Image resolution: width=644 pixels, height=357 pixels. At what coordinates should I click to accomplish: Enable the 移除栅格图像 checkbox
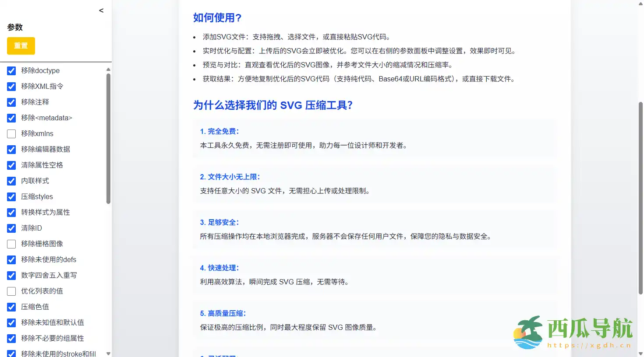click(11, 244)
